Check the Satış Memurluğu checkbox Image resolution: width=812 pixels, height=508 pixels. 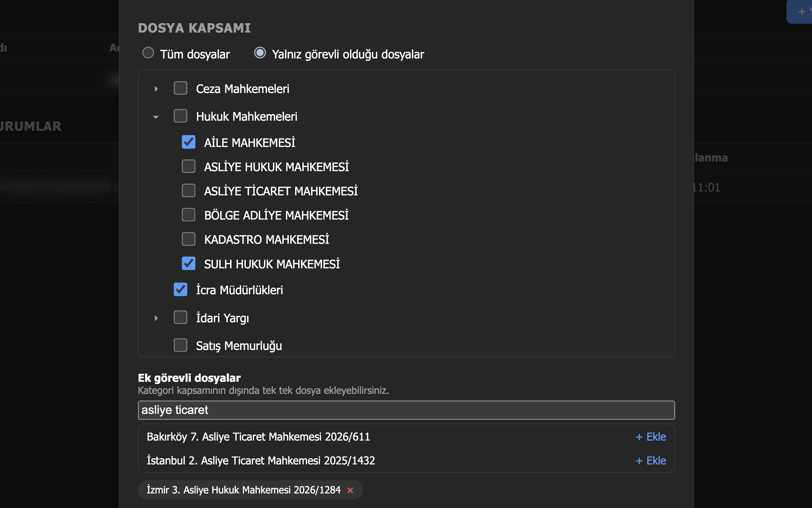tap(180, 345)
